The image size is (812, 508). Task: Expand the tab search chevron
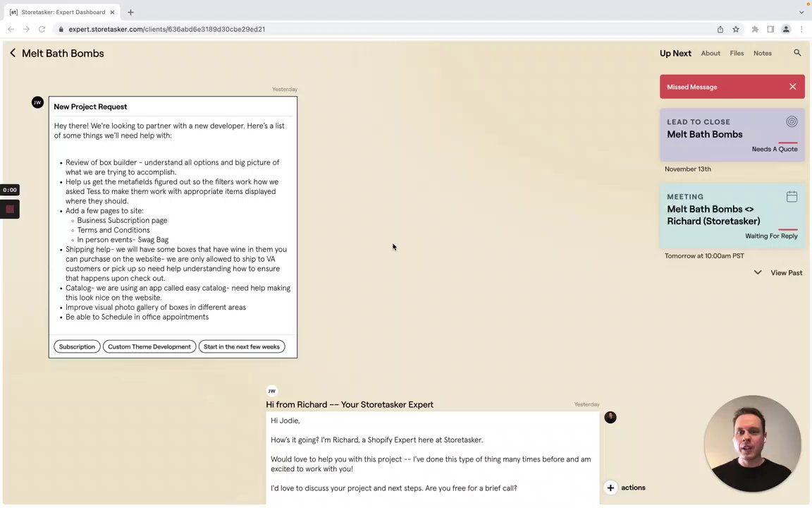pyautogui.click(x=801, y=12)
